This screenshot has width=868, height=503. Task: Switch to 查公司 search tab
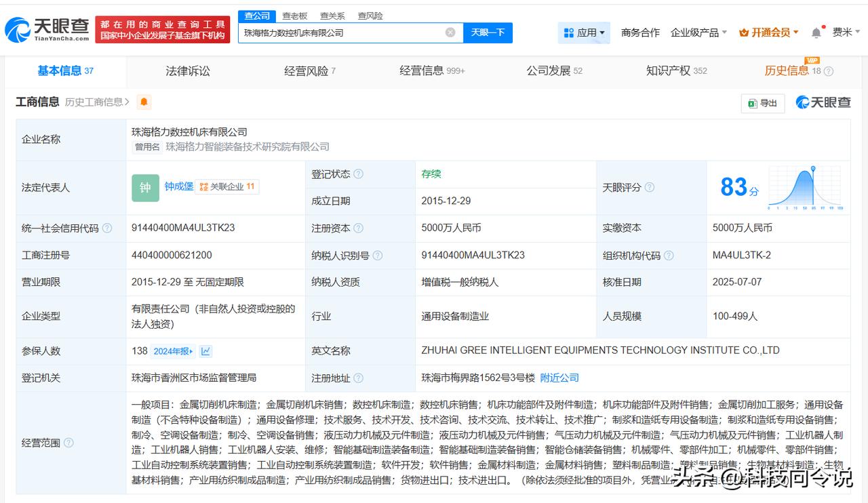coord(257,16)
